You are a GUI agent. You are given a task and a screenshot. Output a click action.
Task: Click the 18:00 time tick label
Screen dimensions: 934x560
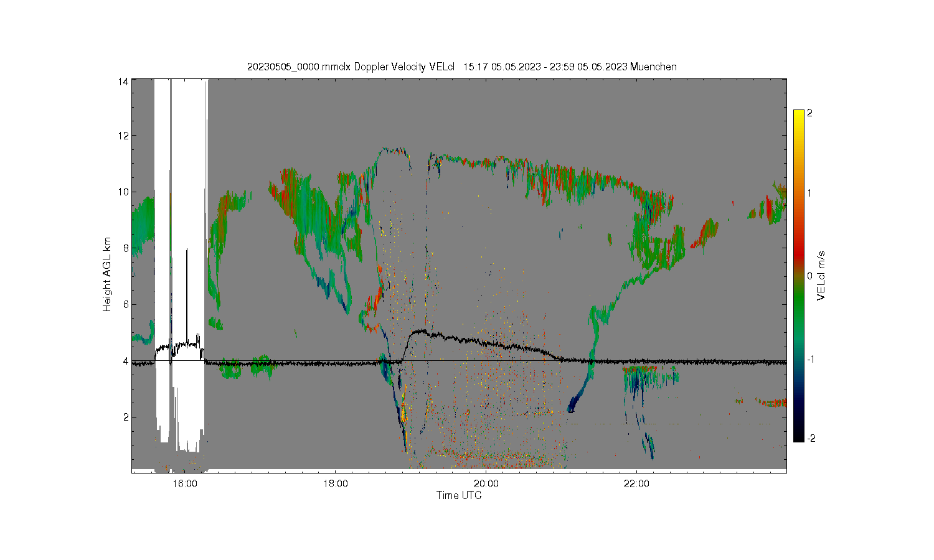click(x=336, y=484)
